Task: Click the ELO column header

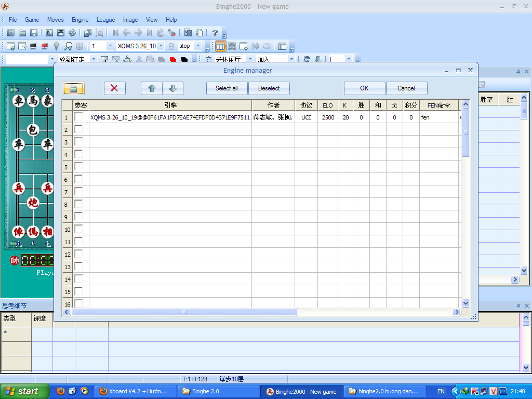Action: tap(328, 105)
